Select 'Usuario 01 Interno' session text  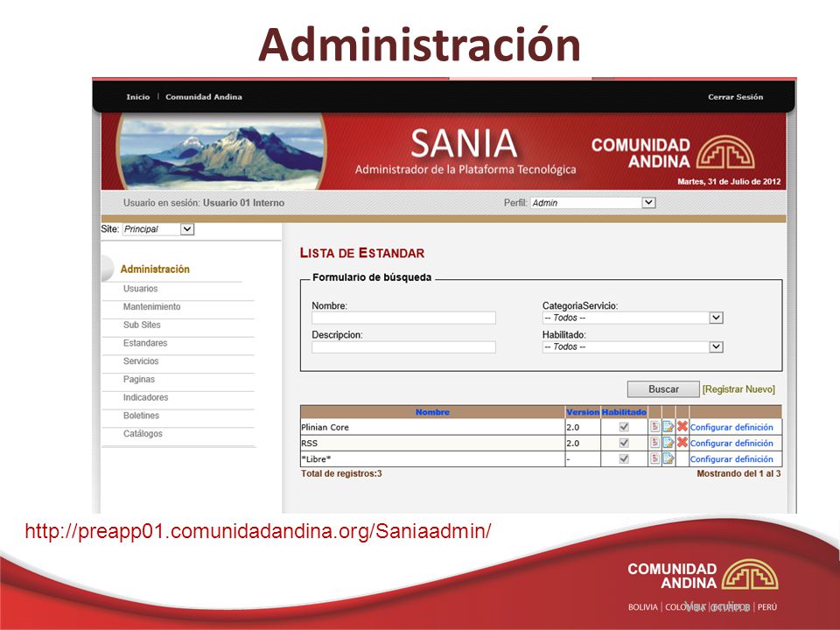coord(243,203)
